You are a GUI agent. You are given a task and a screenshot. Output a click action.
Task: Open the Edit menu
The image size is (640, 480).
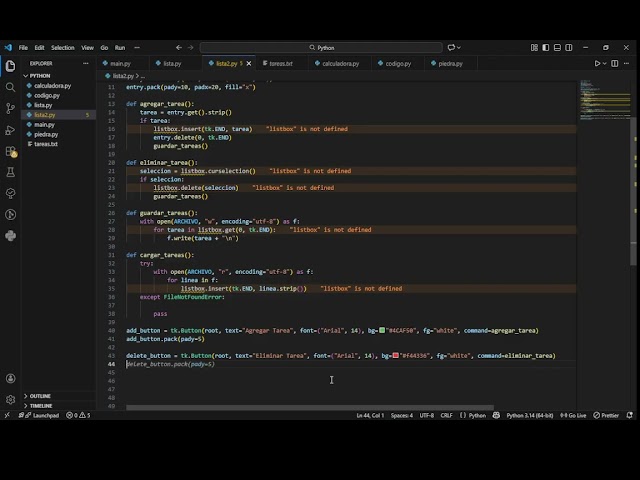39,47
